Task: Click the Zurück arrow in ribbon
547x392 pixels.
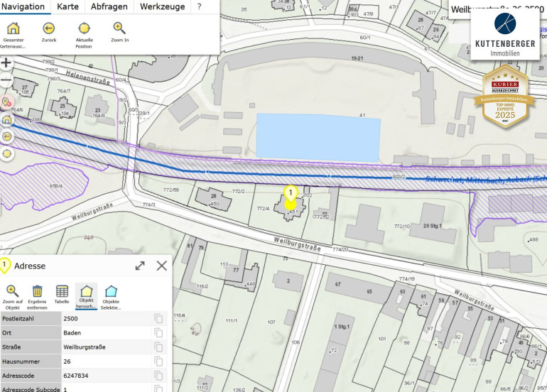Action: click(49, 29)
